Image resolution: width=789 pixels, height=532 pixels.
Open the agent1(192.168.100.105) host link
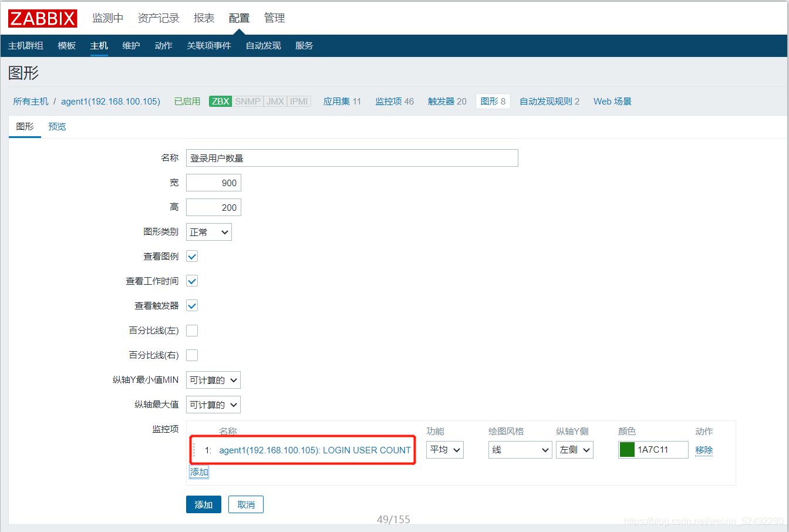pyautogui.click(x=110, y=102)
